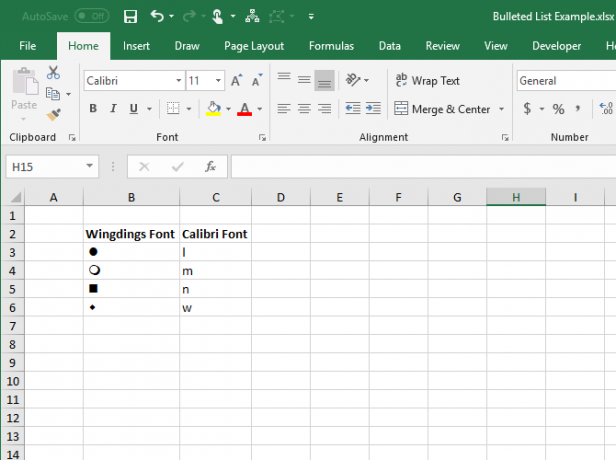Open the Font size dropdown showing 11
Viewport: 616px width, 460px height.
coord(218,81)
